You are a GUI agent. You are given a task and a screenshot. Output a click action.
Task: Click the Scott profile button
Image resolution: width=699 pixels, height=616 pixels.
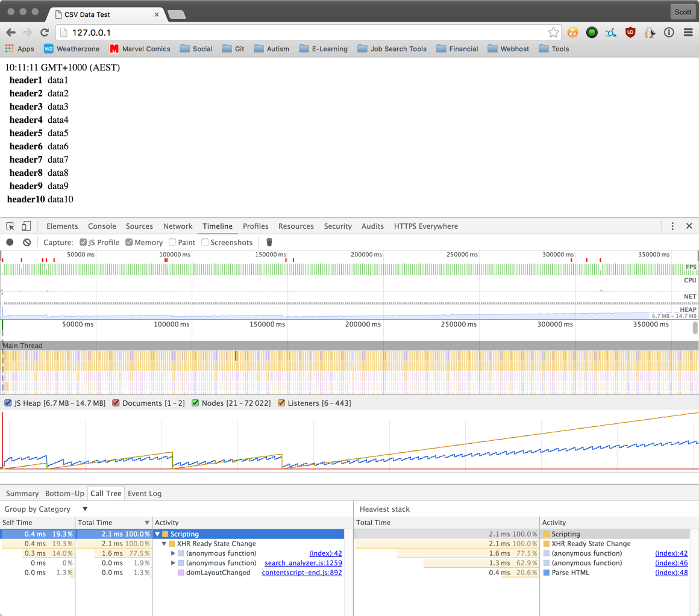(683, 12)
